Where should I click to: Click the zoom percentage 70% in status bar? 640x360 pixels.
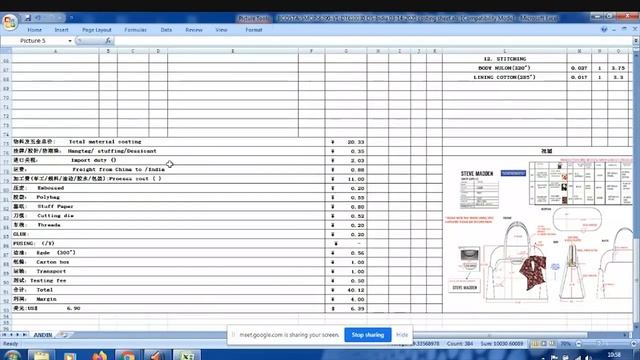[x=565, y=344]
